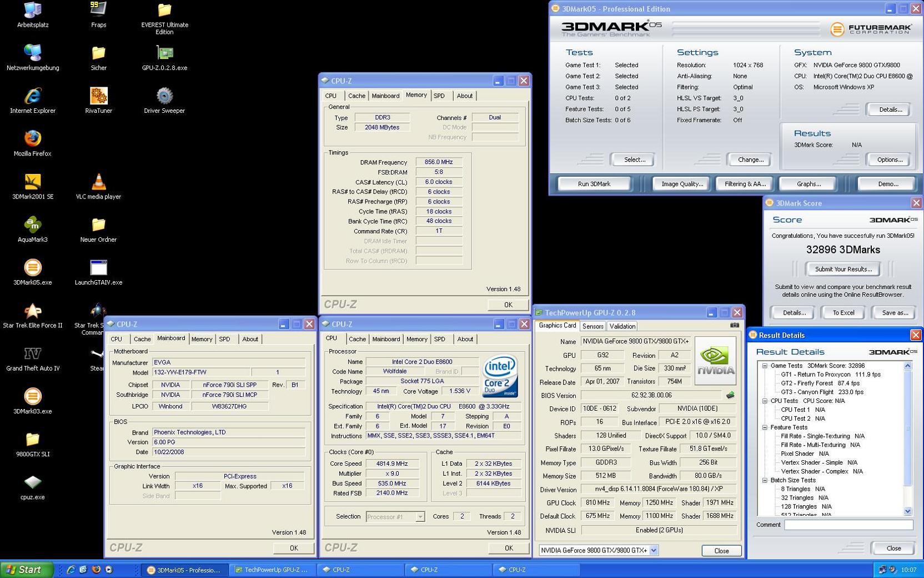Collapse the Feature Tests tree node
The height and width of the screenshot is (578, 924).
765,427
